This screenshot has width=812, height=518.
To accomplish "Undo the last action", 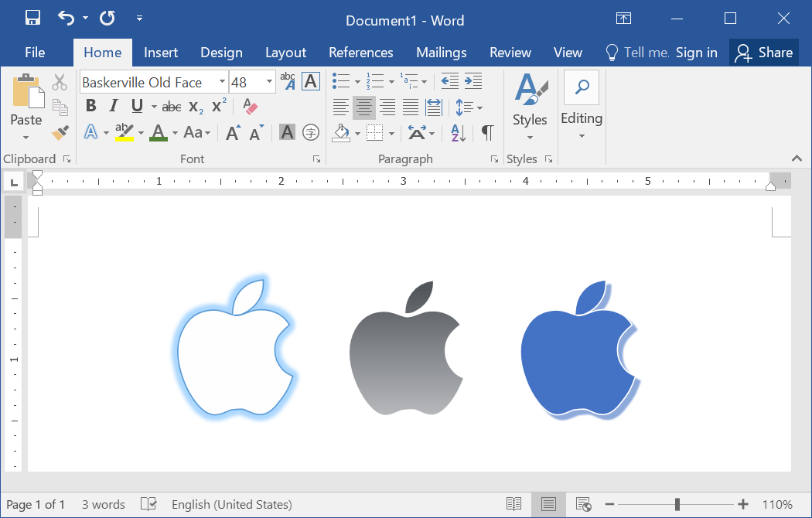I will coord(66,18).
